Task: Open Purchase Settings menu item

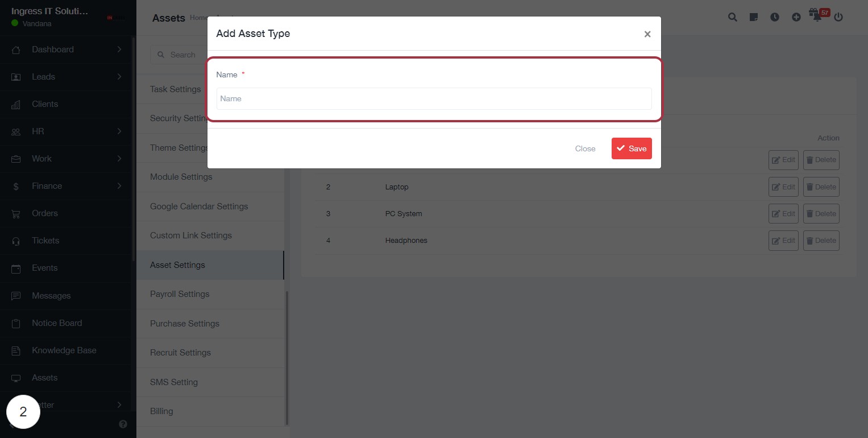Action: tap(184, 324)
